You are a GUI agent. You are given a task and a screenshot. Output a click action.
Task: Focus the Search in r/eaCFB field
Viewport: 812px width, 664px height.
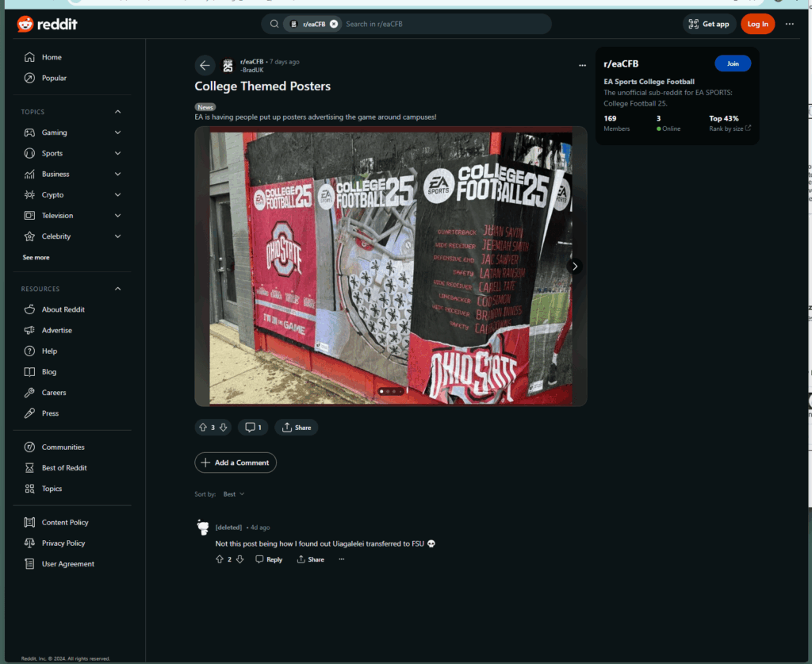pos(444,24)
